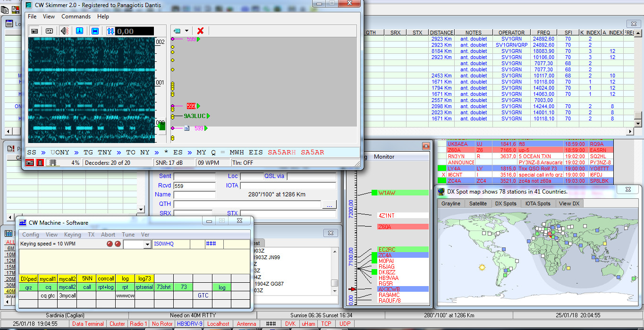
Task: Select the 9A3LUC callsign in CW Skimmer
Action: click(x=195, y=116)
